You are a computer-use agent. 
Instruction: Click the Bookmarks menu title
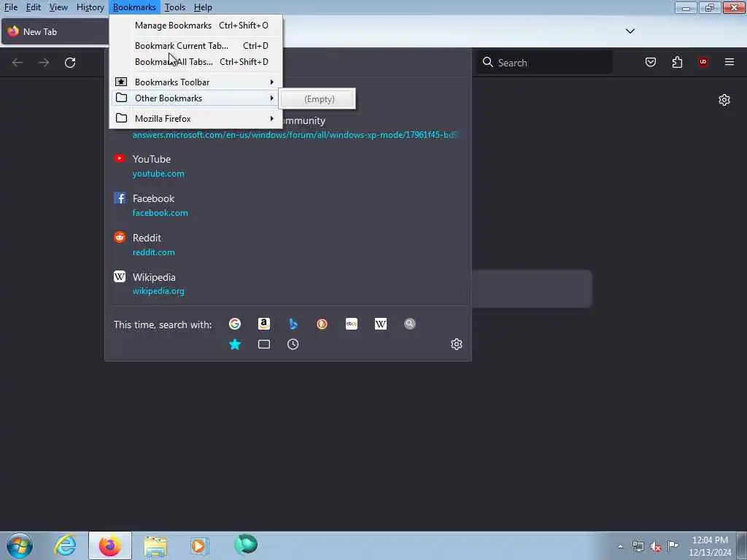click(134, 7)
